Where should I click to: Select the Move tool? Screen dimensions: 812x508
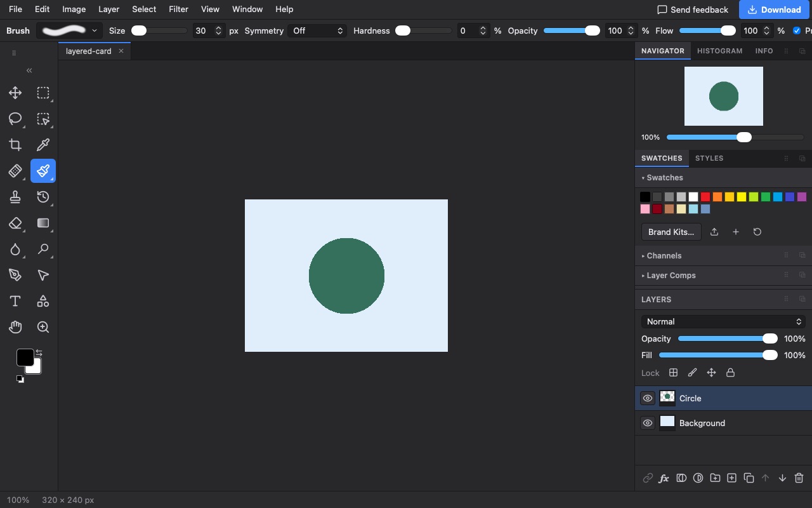tap(15, 93)
